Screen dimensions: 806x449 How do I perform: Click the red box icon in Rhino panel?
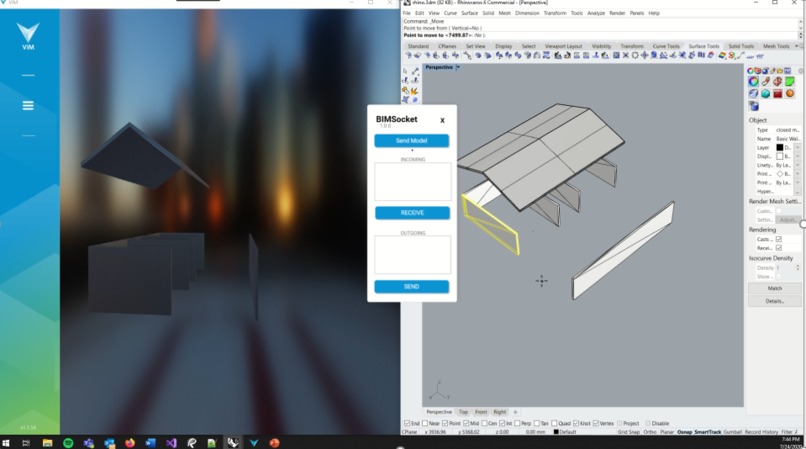(x=777, y=94)
